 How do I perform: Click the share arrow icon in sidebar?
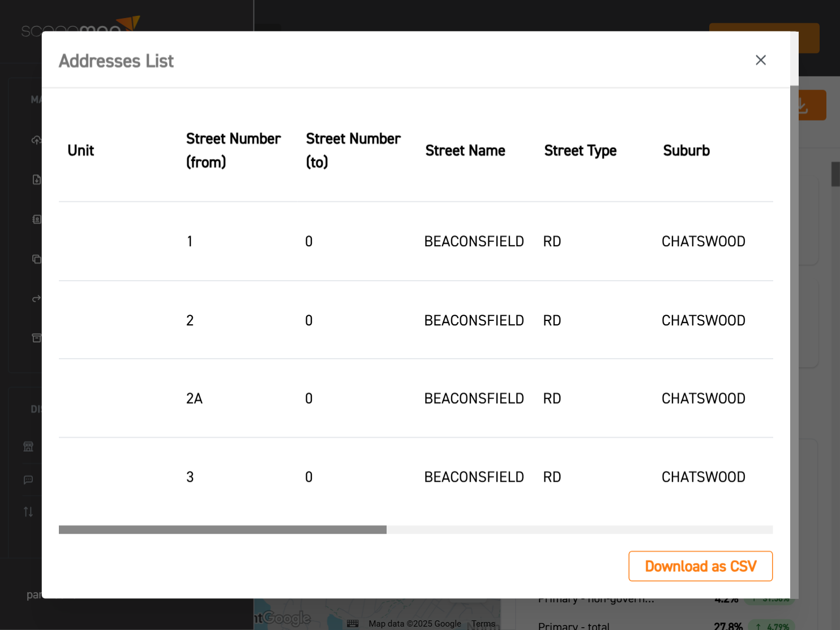[36, 298]
